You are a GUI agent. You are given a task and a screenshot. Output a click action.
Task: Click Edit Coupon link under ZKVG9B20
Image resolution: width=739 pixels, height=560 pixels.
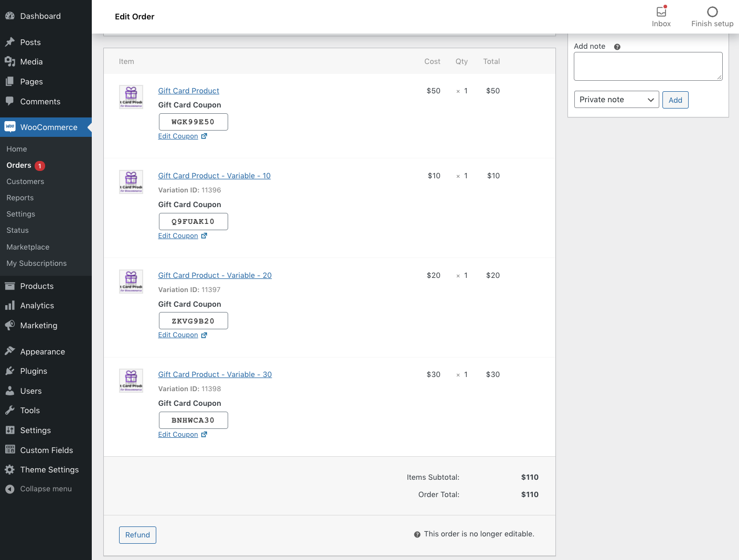[x=178, y=335]
